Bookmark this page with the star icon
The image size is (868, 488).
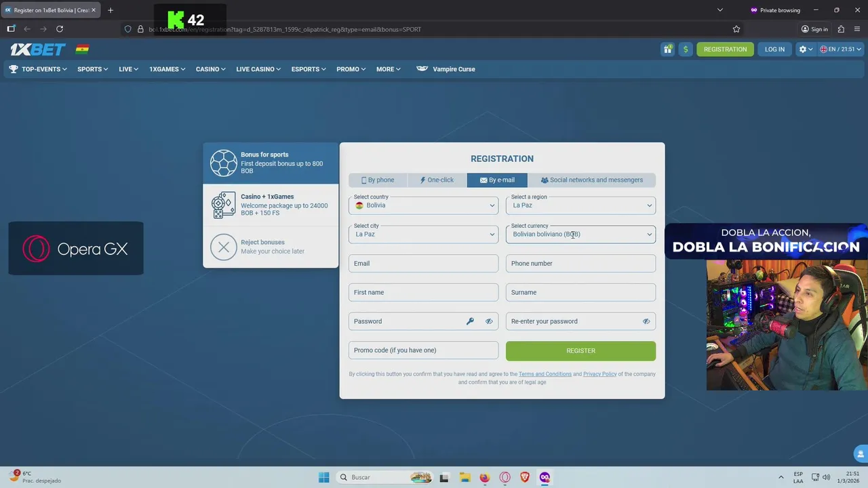tap(736, 29)
